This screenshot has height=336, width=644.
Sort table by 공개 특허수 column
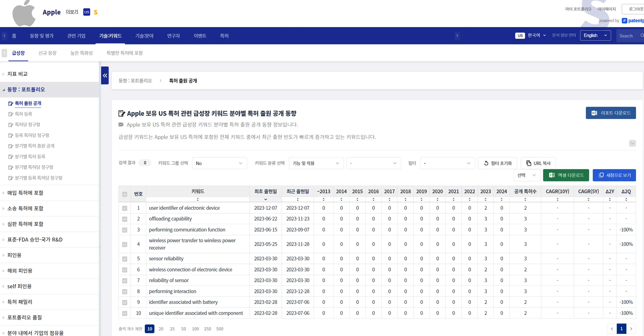click(x=525, y=199)
